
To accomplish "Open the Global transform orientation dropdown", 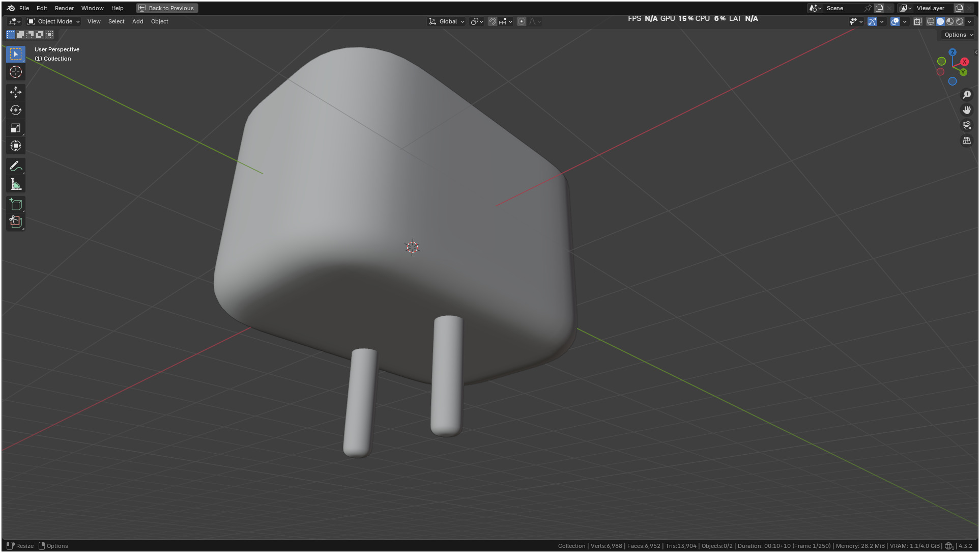I will 447,21.
